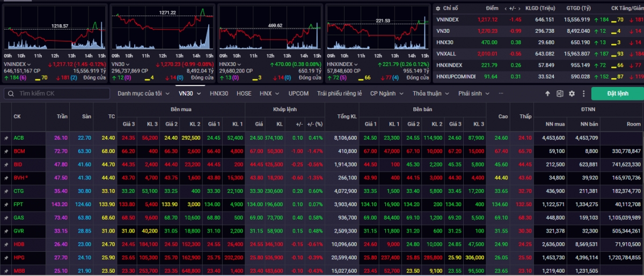644x276 pixels.
Task: Export the table with the Excel icon
Action: coord(560,93)
